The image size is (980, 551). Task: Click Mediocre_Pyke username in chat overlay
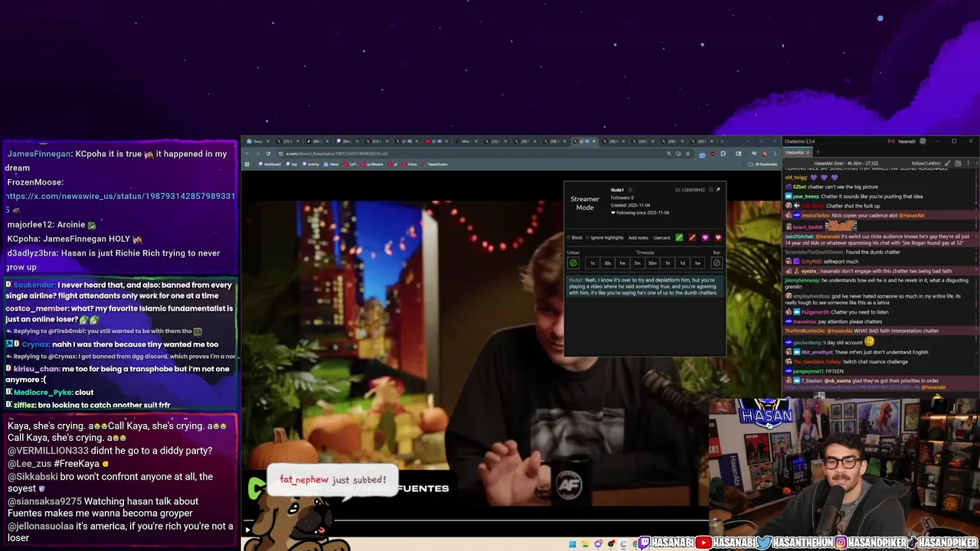pos(42,393)
